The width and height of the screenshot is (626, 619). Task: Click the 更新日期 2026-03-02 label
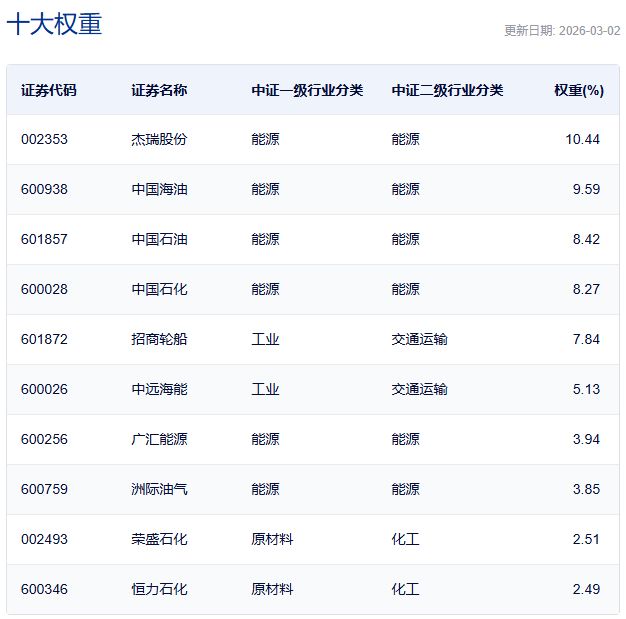(x=562, y=31)
